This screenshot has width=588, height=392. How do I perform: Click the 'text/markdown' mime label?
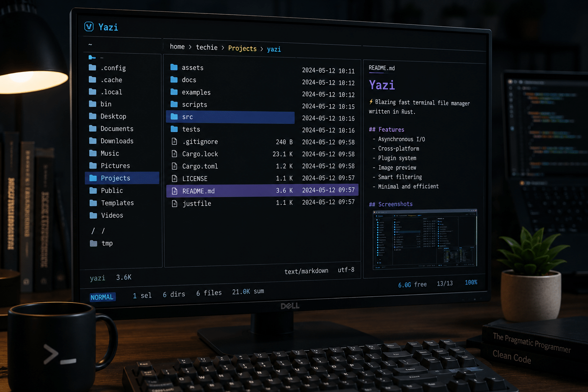[x=306, y=271]
